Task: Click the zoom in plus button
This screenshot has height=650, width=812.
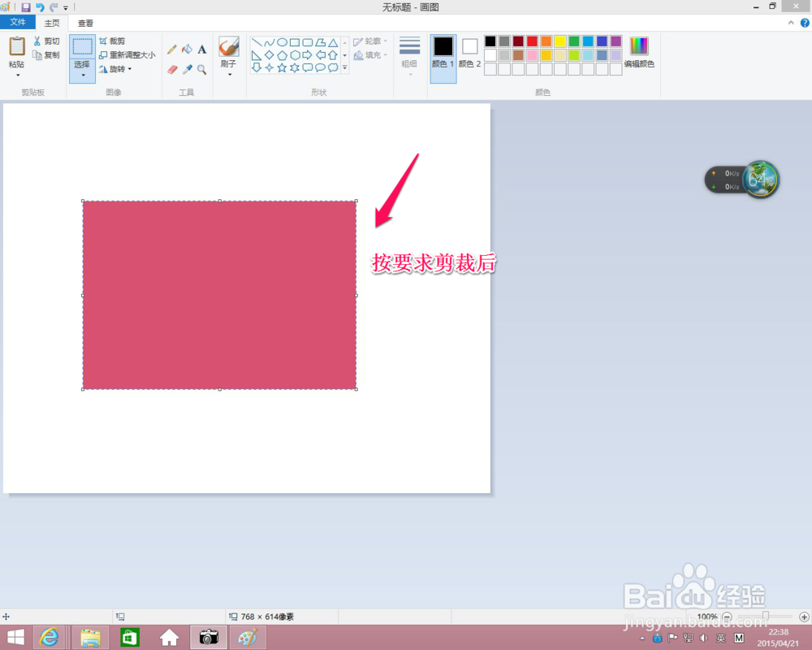Action: [804, 617]
